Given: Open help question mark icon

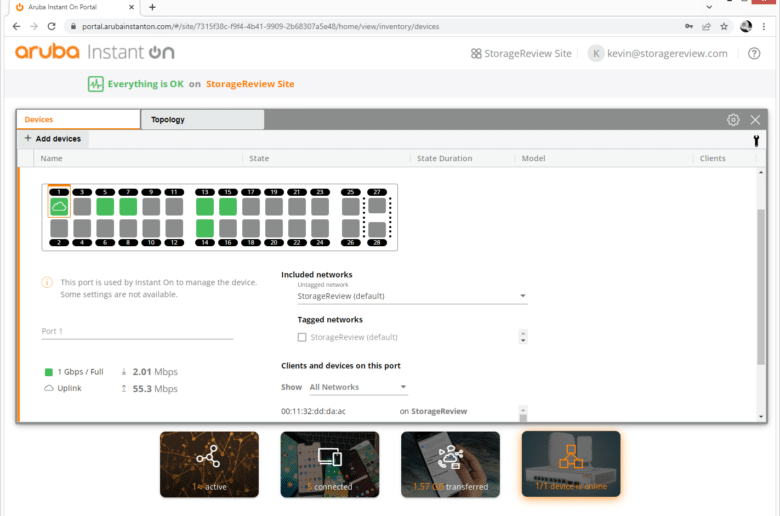Looking at the screenshot, I should 754,53.
